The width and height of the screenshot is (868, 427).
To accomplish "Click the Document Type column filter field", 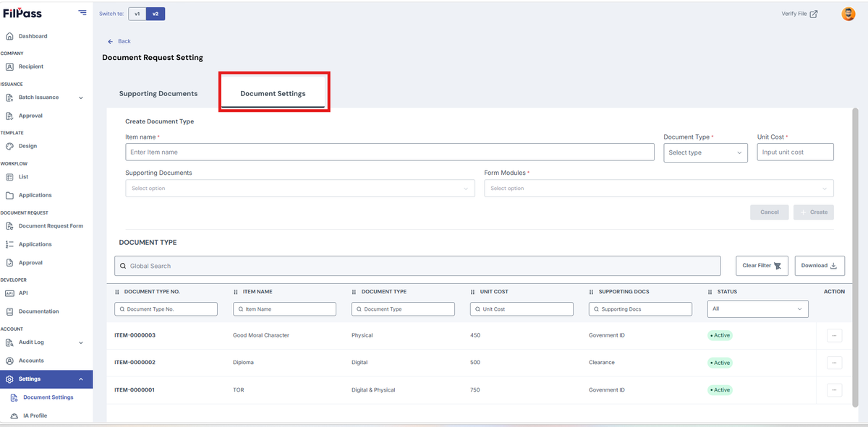I will point(403,309).
